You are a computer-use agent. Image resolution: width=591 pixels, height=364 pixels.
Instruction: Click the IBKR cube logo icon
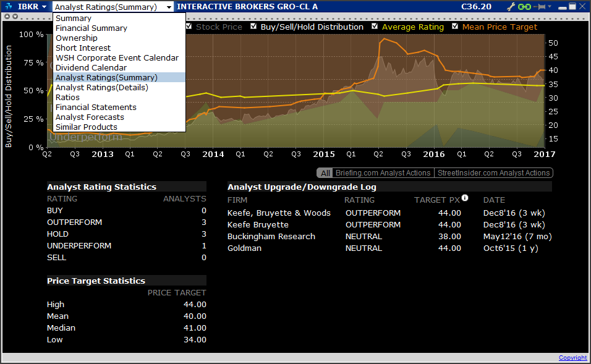[x=8, y=7]
